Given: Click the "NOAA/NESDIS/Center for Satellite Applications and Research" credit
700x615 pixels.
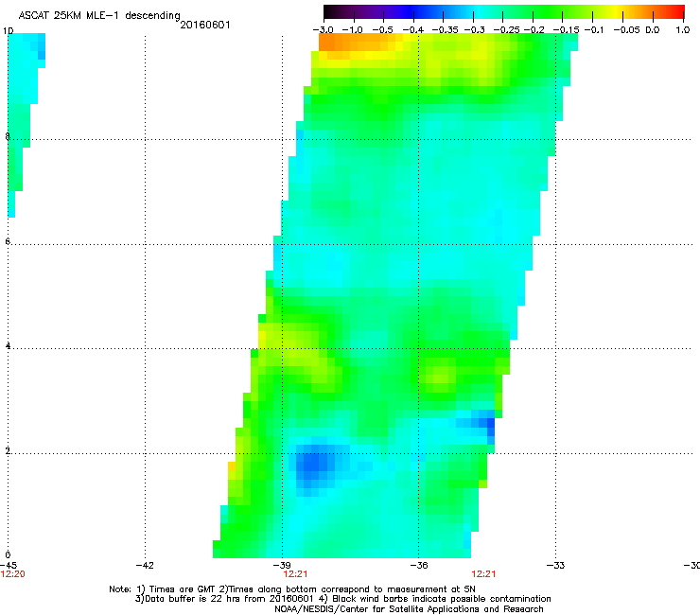Looking at the screenshot, I should tap(409, 609).
